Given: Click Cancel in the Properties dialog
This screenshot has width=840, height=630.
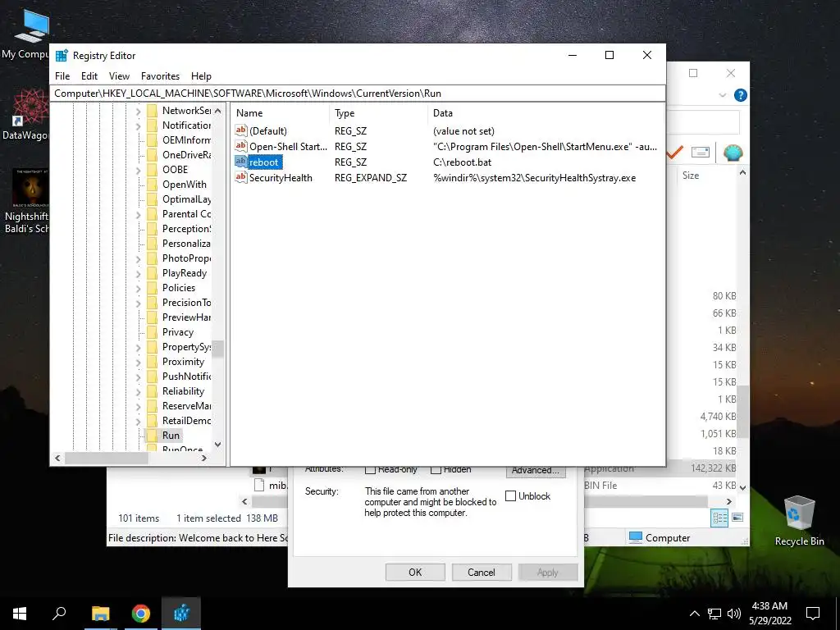Looking at the screenshot, I should pyautogui.click(x=481, y=572).
